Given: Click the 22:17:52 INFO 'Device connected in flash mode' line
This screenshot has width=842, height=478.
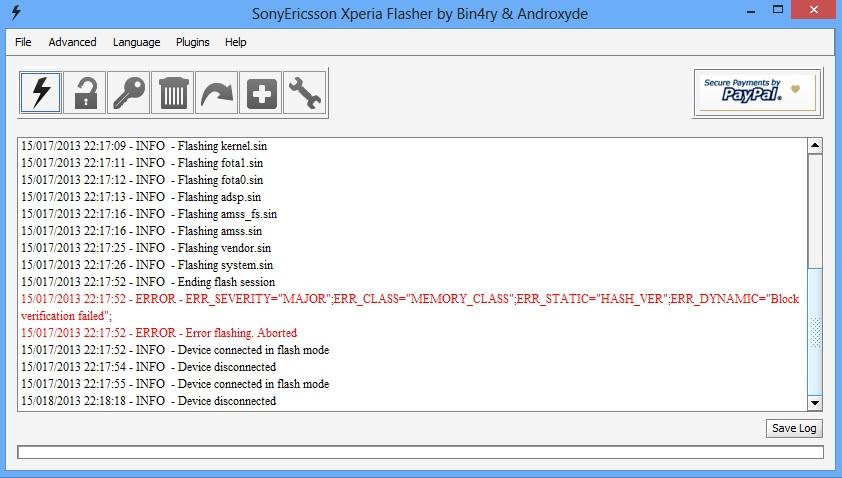Looking at the screenshot, I should [175, 350].
